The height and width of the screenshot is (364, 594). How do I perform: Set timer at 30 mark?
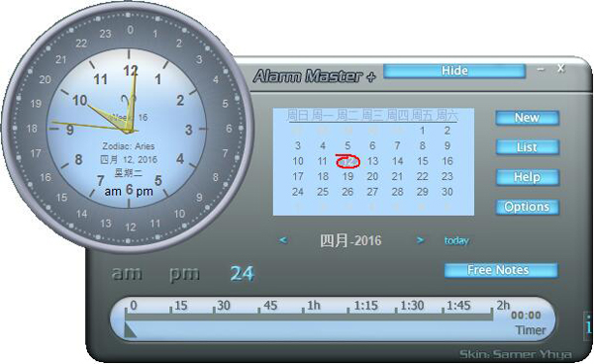[x=224, y=306]
